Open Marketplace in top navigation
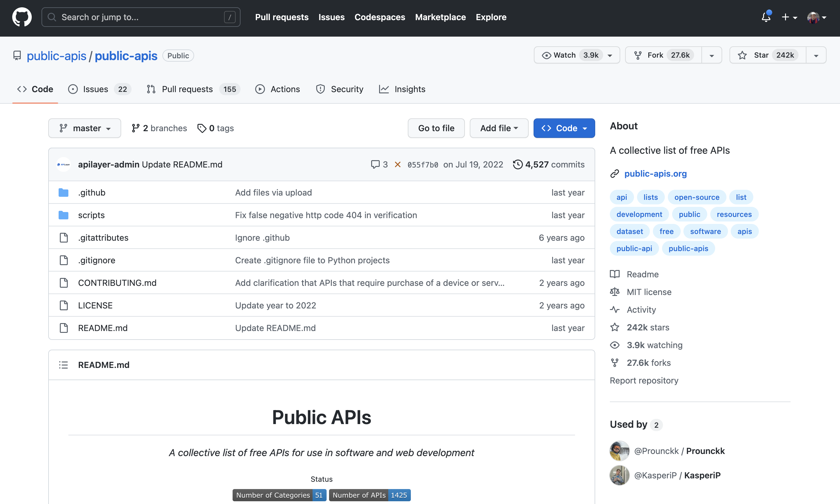Viewport: 840px width, 504px height. (x=440, y=17)
